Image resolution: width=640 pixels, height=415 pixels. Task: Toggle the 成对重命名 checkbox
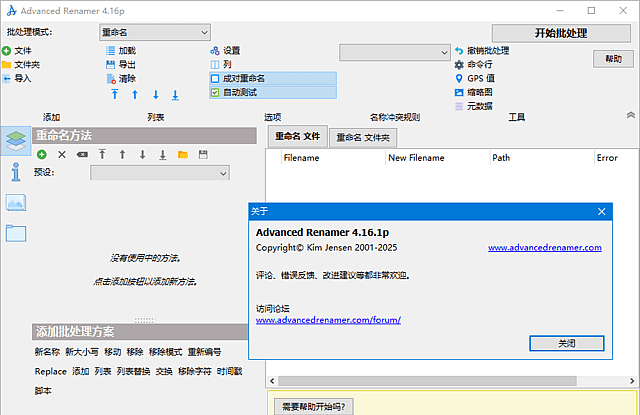click(x=215, y=78)
